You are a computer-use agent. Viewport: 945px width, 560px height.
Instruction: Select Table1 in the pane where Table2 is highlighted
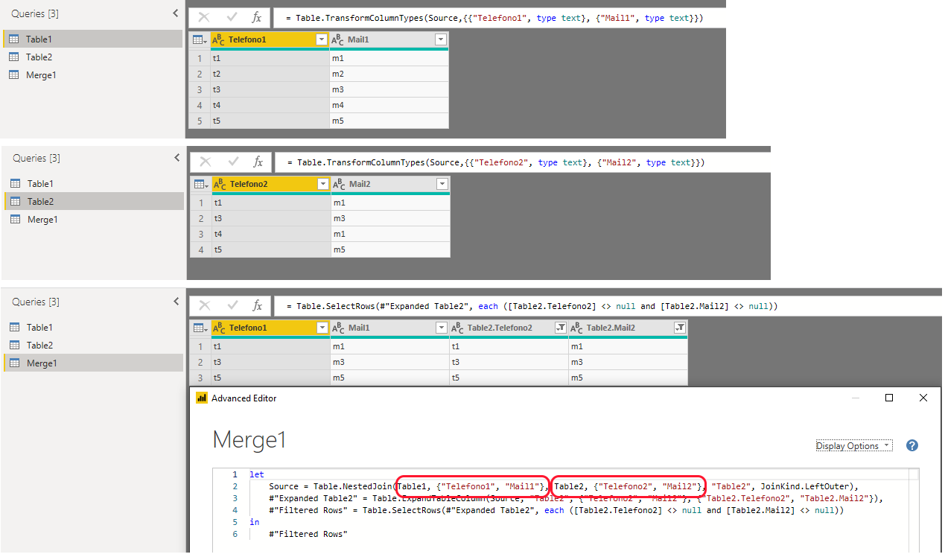pyautogui.click(x=94, y=183)
